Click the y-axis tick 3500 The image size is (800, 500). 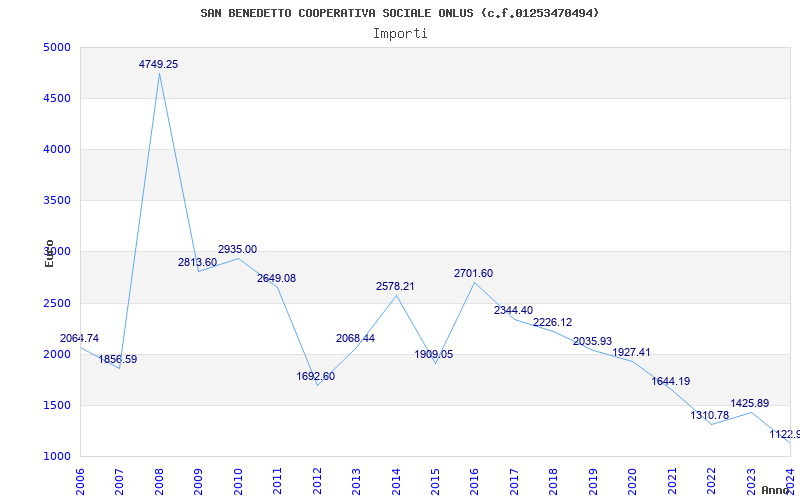(x=57, y=201)
